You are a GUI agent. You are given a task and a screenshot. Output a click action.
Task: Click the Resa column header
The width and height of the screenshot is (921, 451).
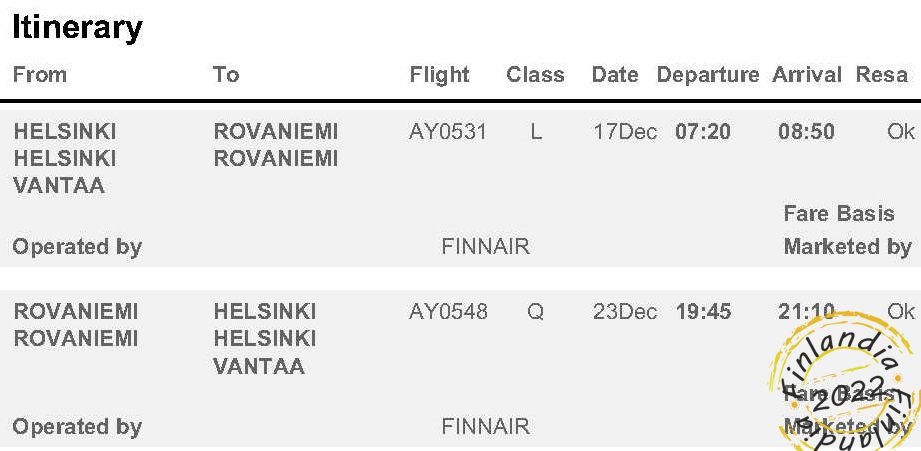(882, 75)
